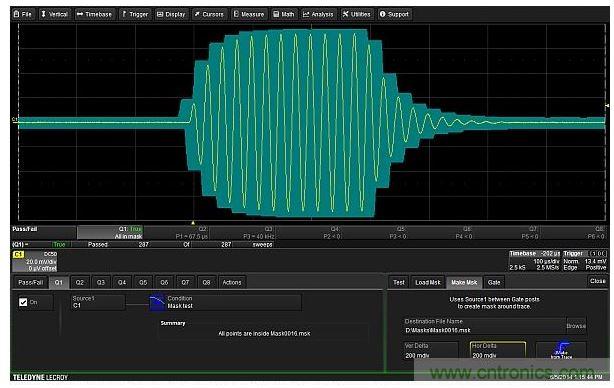The image size is (614, 388).
Task: Open the Cursors menu
Action: point(209,14)
